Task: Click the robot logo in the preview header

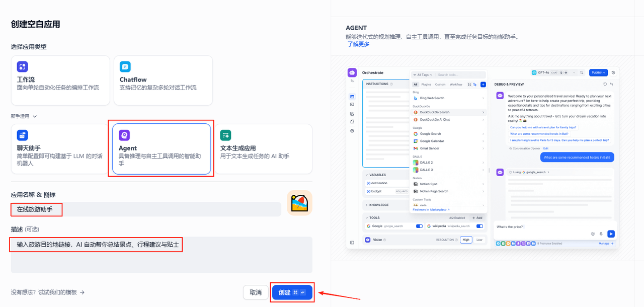Action: (352, 72)
